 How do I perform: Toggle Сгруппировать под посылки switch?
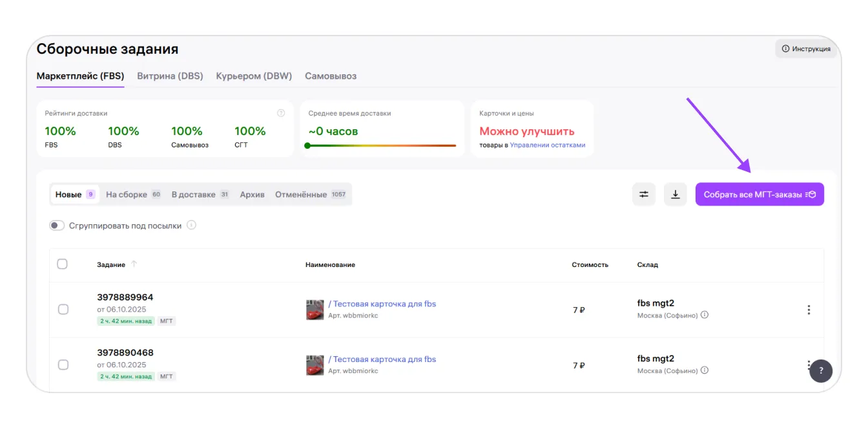(57, 226)
